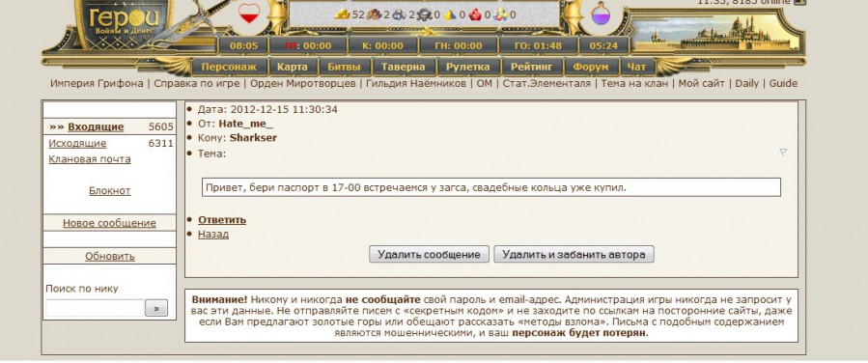Click the inbox count 5605
The height and width of the screenshot is (363, 868).
[161, 127]
